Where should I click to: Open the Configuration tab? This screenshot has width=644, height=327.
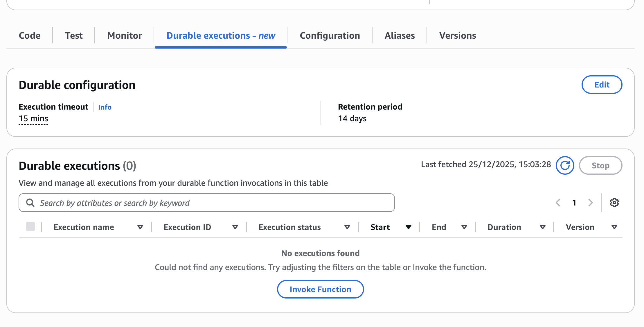(330, 35)
